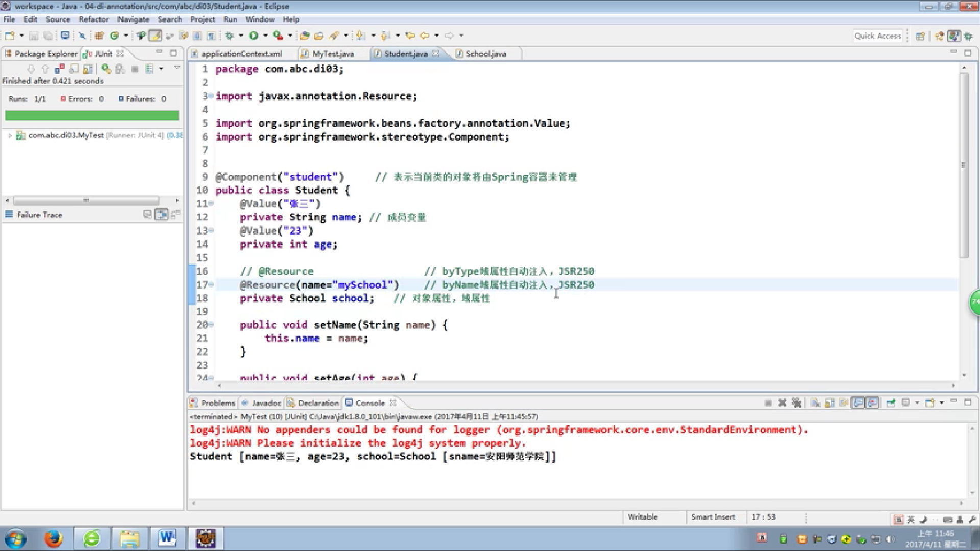Open the Display Selected Console dropdown arrow
Screen dimensions: 980x551
tap(917, 403)
